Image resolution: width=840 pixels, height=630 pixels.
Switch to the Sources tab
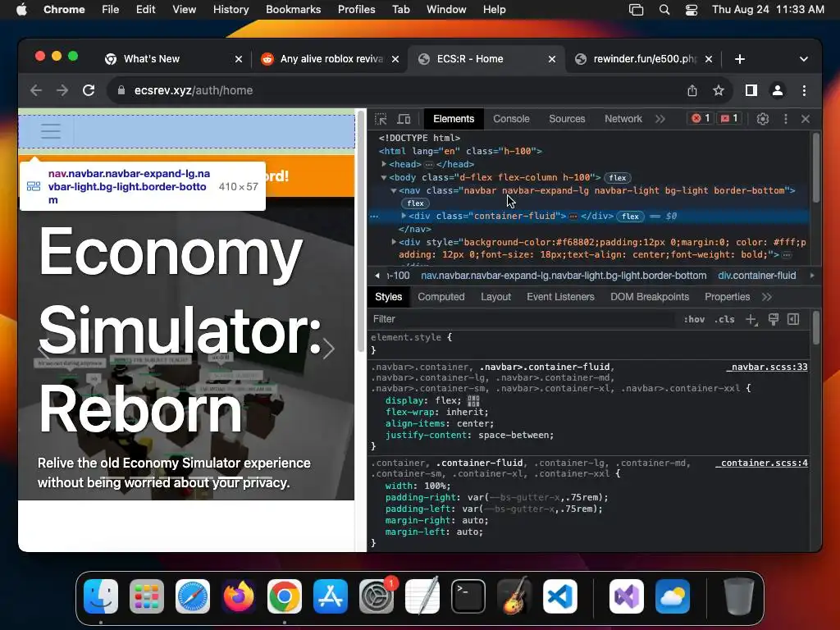pos(567,119)
